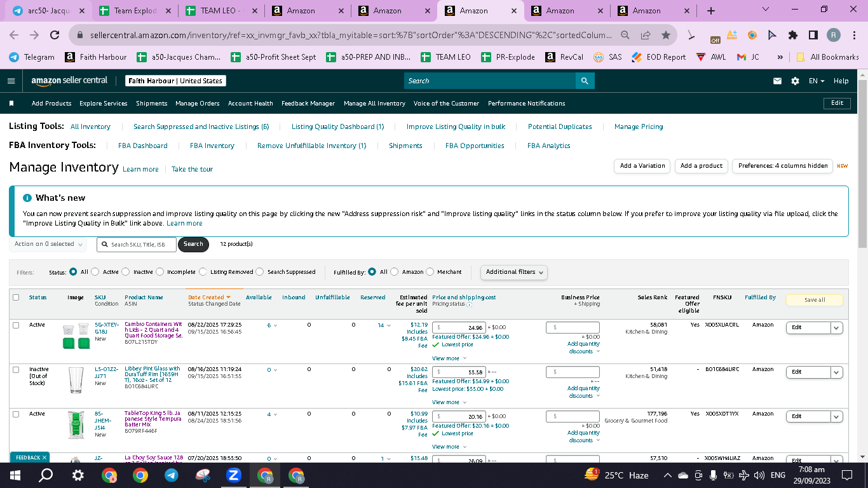Open the Edit dropdown arrow for Cambro Containers
Viewport: 868px width, 488px height.
[x=837, y=327]
